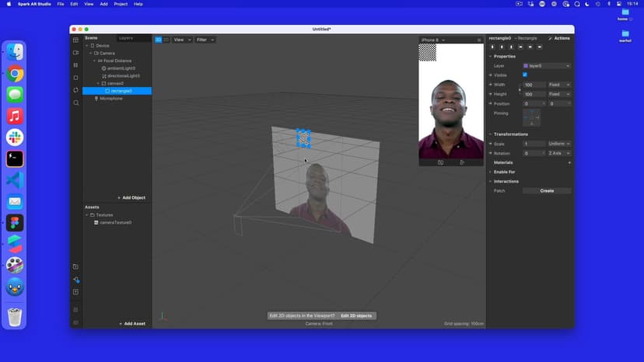Open the simulator hamburger menu icon
The height and width of the screenshot is (362, 644).
coord(479,40)
